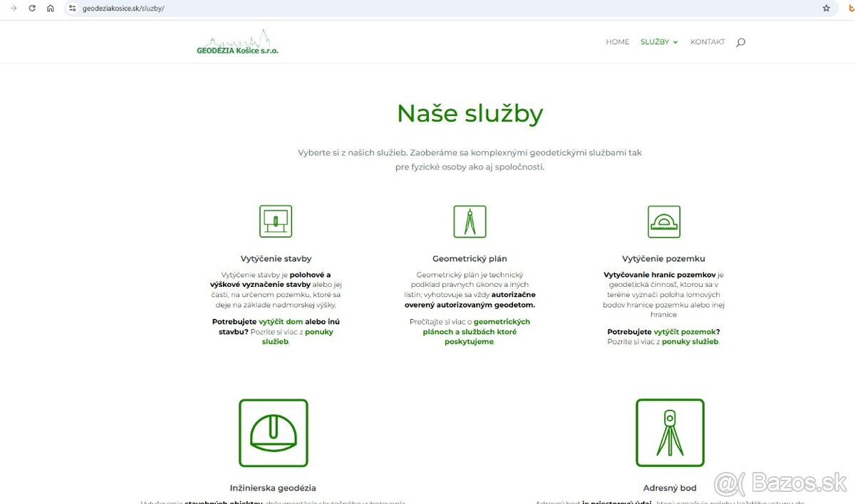855x504 pixels.
Task: Follow the 'vytýčiť pozemok' link
Action: pos(685,332)
